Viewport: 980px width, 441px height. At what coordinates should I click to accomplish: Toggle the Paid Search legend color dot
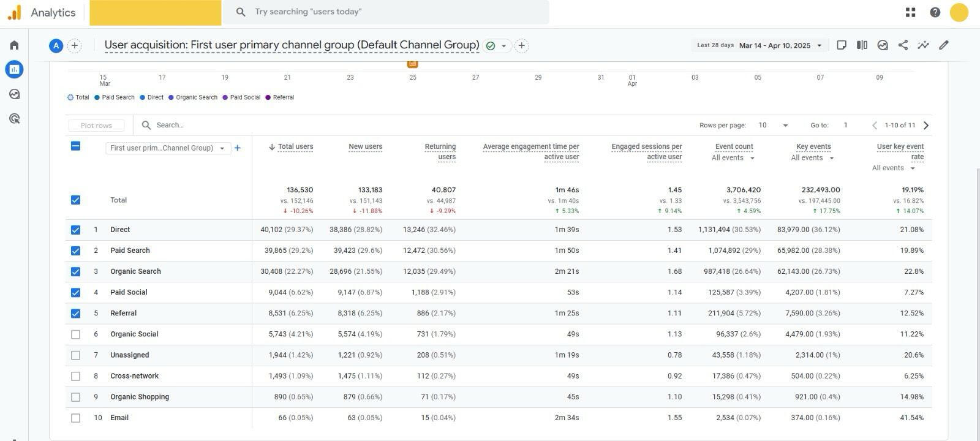pyautogui.click(x=97, y=97)
